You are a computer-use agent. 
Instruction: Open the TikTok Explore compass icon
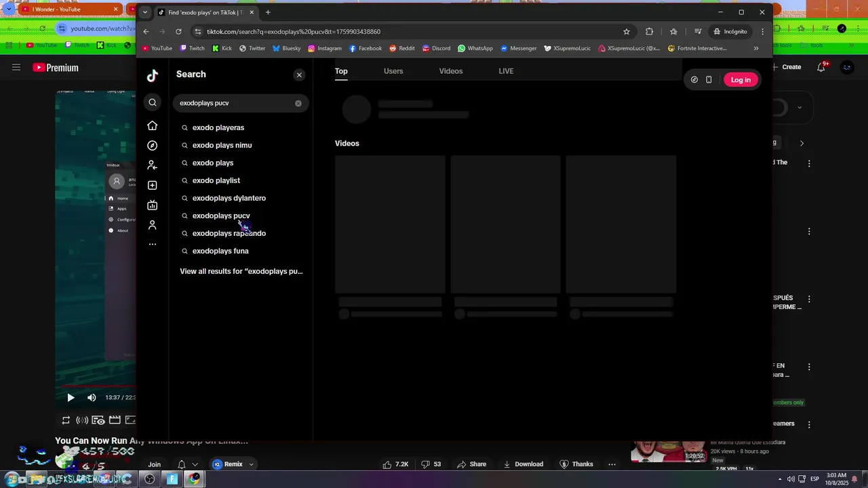(x=153, y=146)
